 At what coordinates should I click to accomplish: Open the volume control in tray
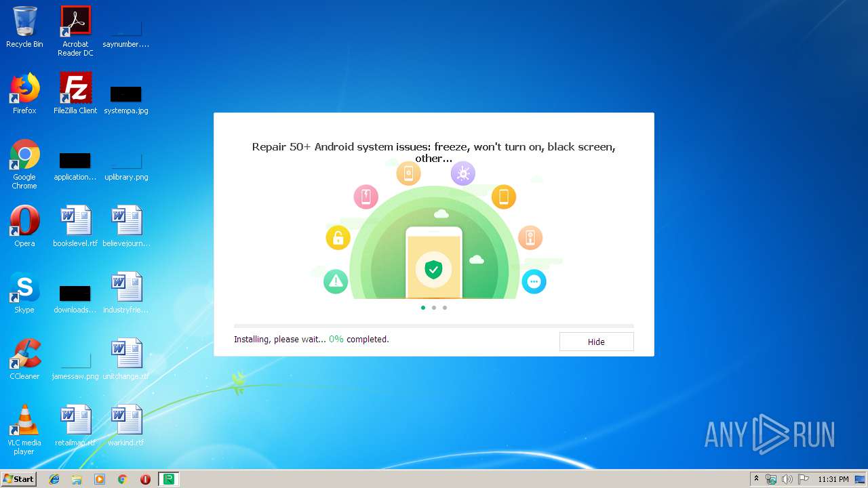[787, 479]
